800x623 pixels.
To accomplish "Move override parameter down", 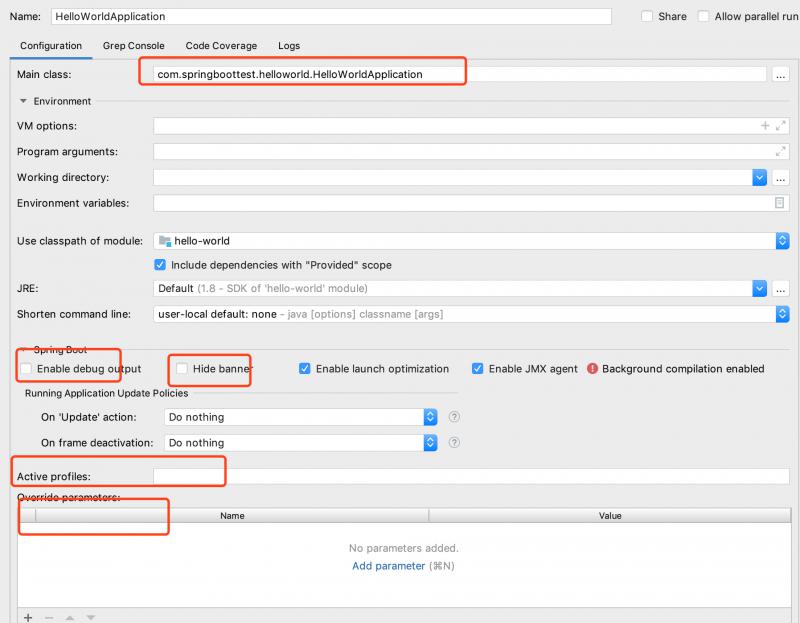I will (90, 617).
